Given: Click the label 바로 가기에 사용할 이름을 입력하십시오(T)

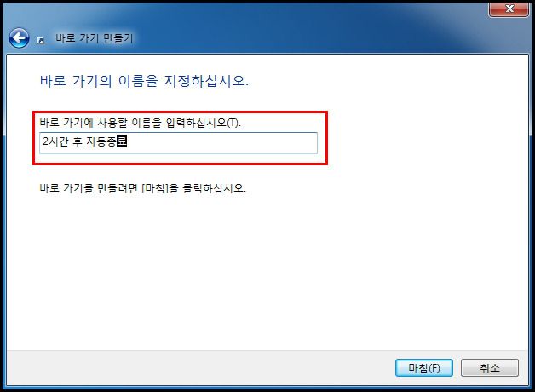Looking at the screenshot, I should (141, 123).
